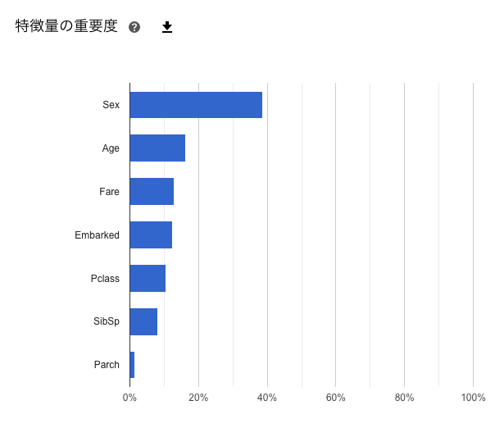Click the 40% tick label
Image resolution: width=504 pixels, height=437 pixels.
tap(267, 398)
